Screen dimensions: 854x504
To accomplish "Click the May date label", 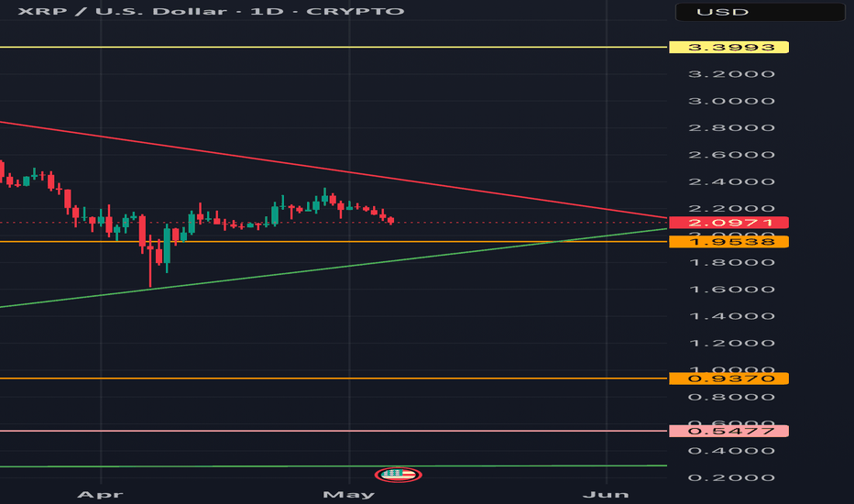I will [x=348, y=495].
